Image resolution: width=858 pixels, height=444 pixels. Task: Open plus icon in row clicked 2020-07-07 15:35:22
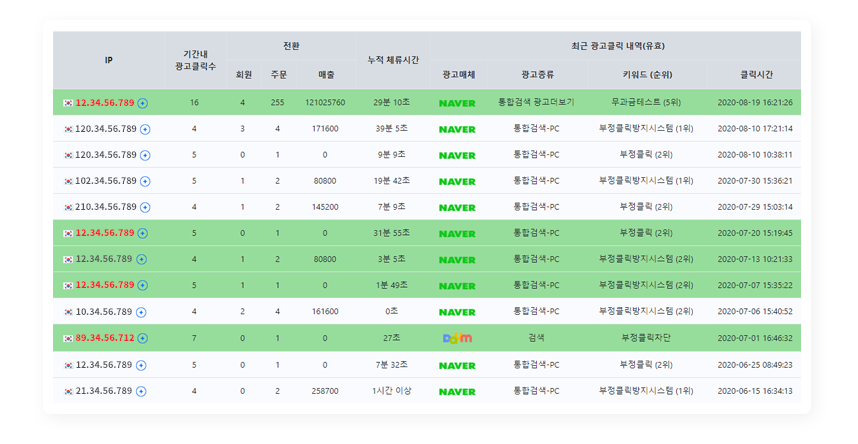(142, 285)
